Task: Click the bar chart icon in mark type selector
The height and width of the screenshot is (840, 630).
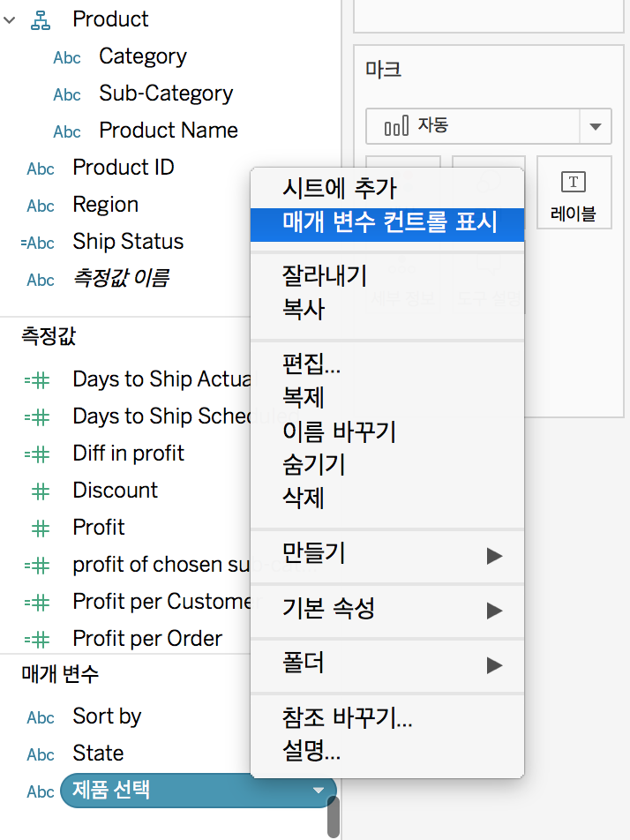Action: 396,126
